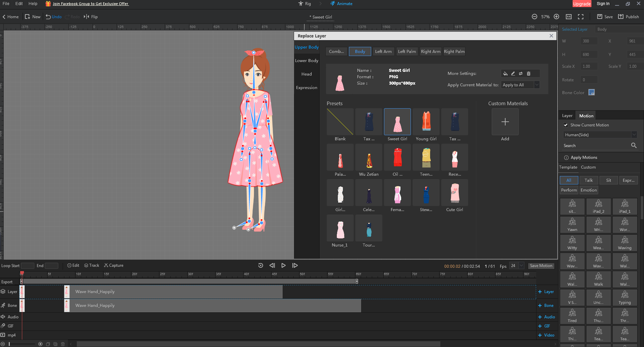Select the Yawn motion preset
The width and height of the screenshot is (644, 347).
click(x=572, y=225)
